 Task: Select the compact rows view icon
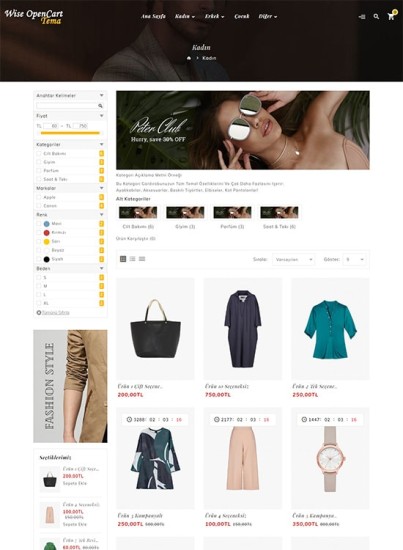142,259
